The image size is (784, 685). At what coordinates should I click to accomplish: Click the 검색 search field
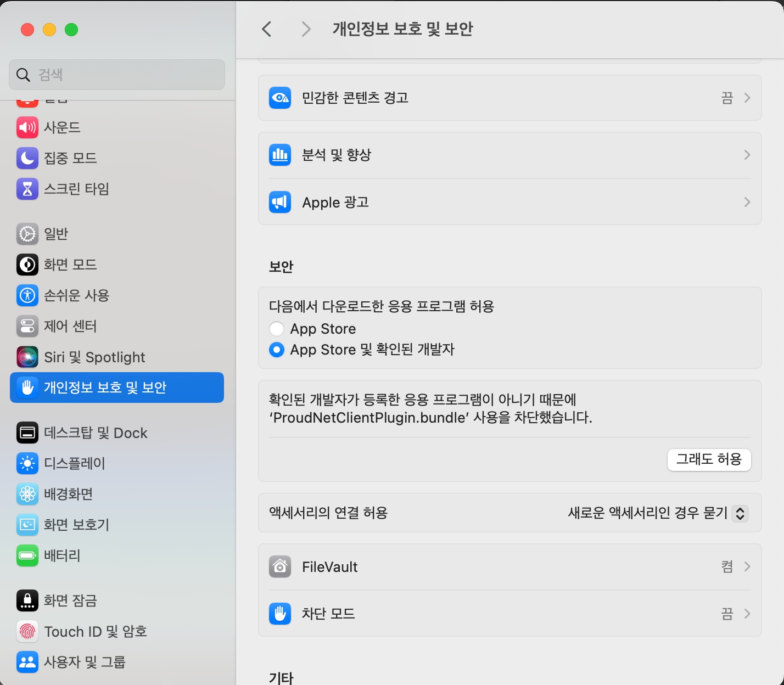pos(117,75)
